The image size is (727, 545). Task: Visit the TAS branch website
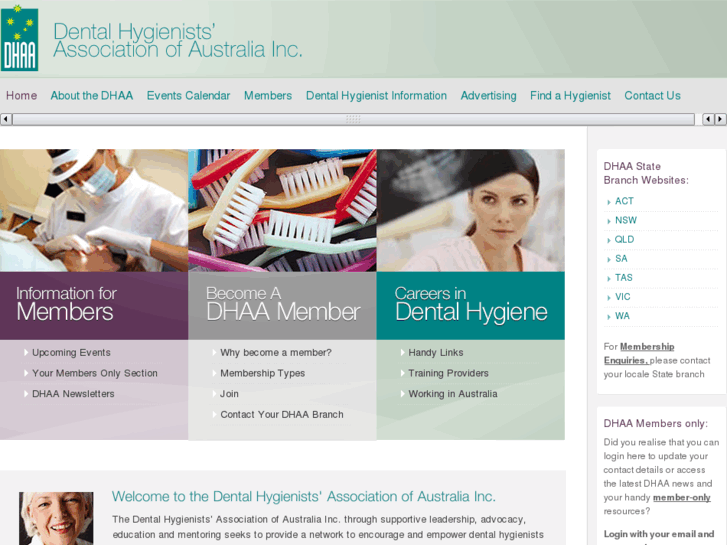tap(624, 277)
